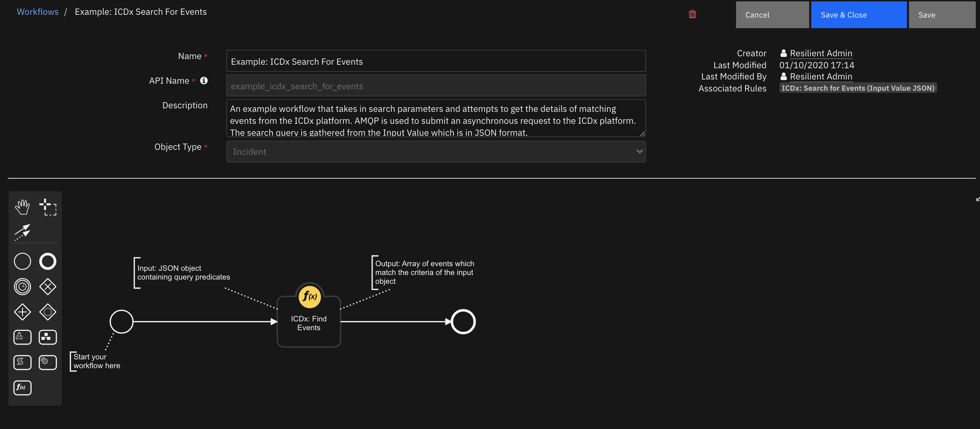The width and height of the screenshot is (980, 429).
Task: Select the sequence flow arrow into the end event
Action: [396, 322]
